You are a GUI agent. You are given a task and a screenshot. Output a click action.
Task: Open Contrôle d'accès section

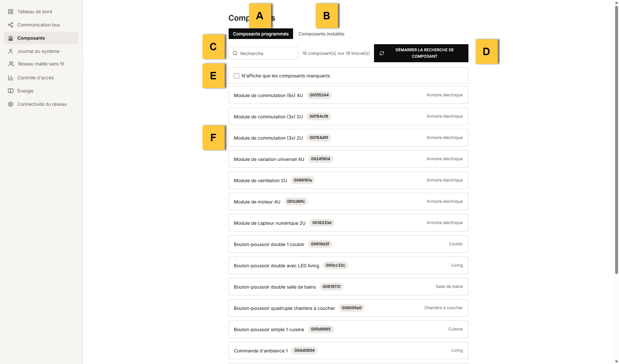tap(41, 78)
